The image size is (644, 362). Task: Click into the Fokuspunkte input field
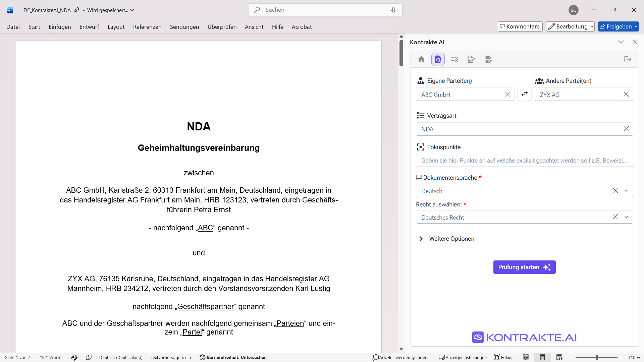(524, 161)
